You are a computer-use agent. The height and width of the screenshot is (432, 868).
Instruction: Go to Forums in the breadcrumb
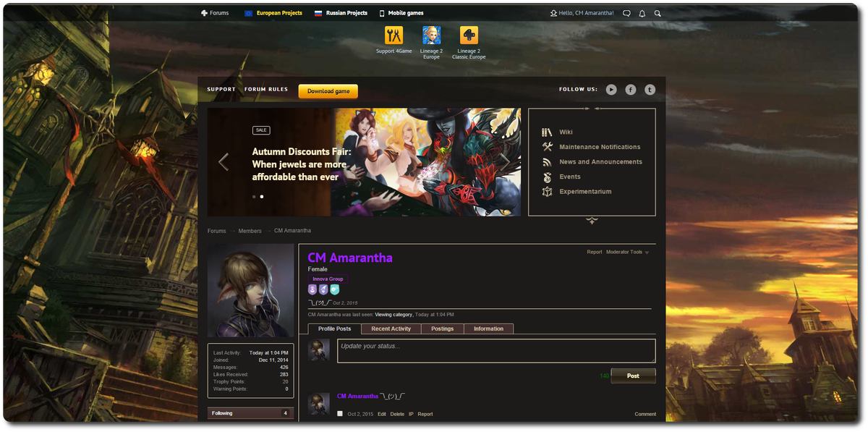pyautogui.click(x=217, y=231)
